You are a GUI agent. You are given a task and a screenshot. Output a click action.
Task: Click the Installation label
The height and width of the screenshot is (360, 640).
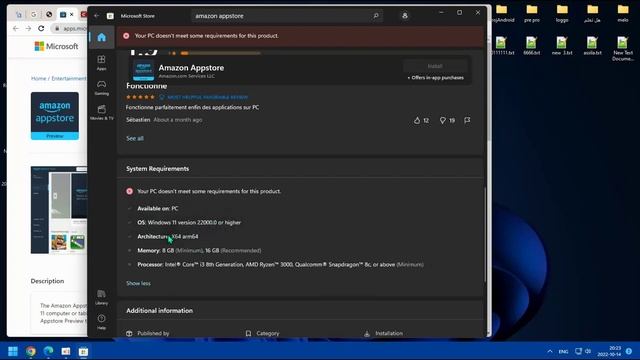click(389, 333)
